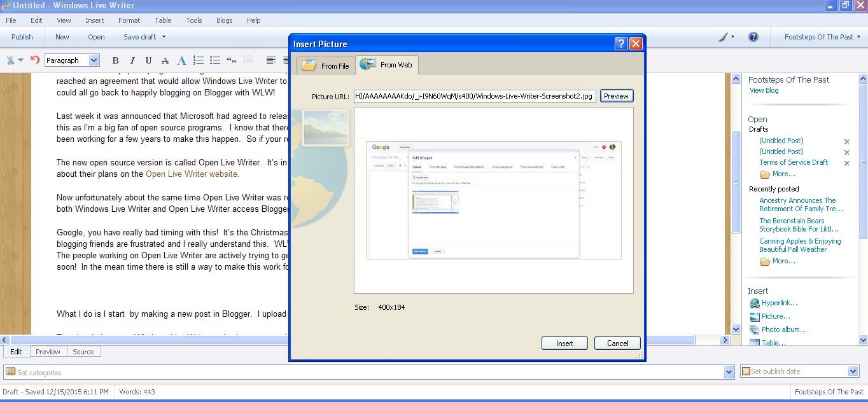Click the scissors Cut icon
This screenshot has width=868, height=402.
tap(10, 60)
